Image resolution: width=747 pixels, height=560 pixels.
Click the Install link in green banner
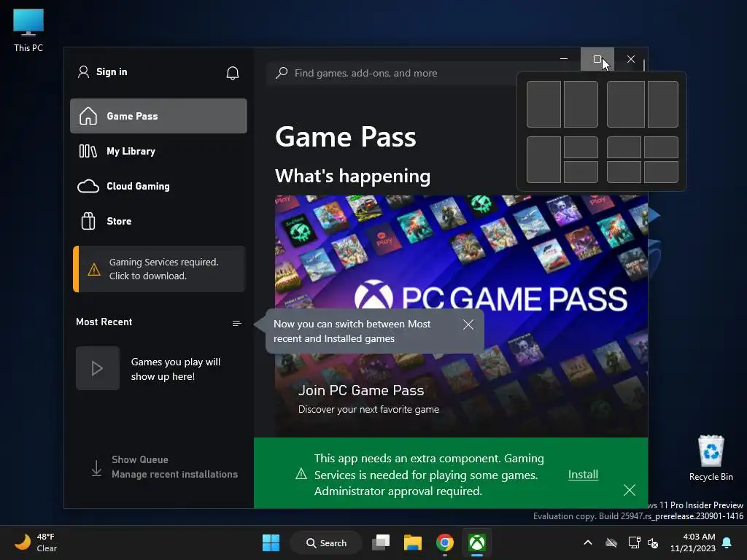point(583,474)
